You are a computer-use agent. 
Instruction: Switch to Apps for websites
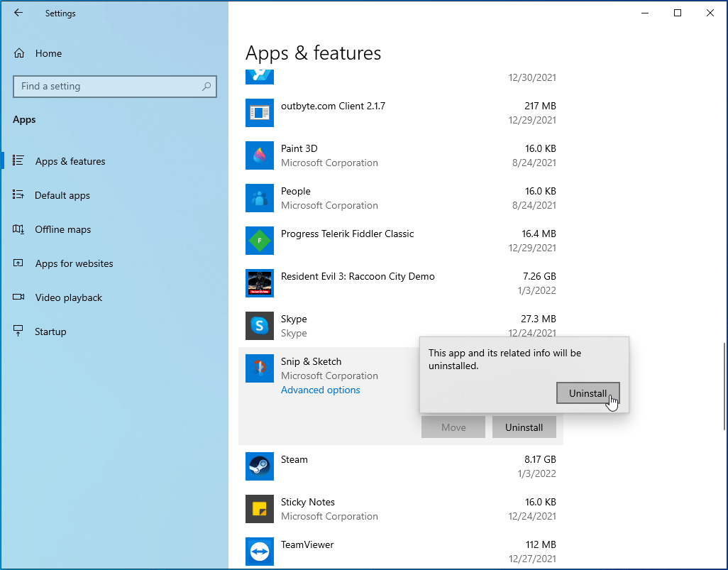pyautogui.click(x=74, y=263)
